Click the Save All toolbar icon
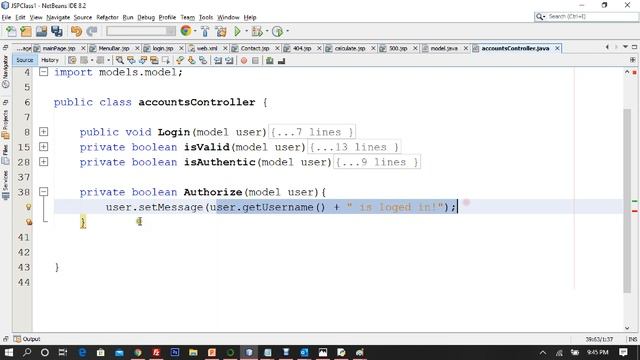This screenshot has height=360, width=640. (x=57, y=31)
